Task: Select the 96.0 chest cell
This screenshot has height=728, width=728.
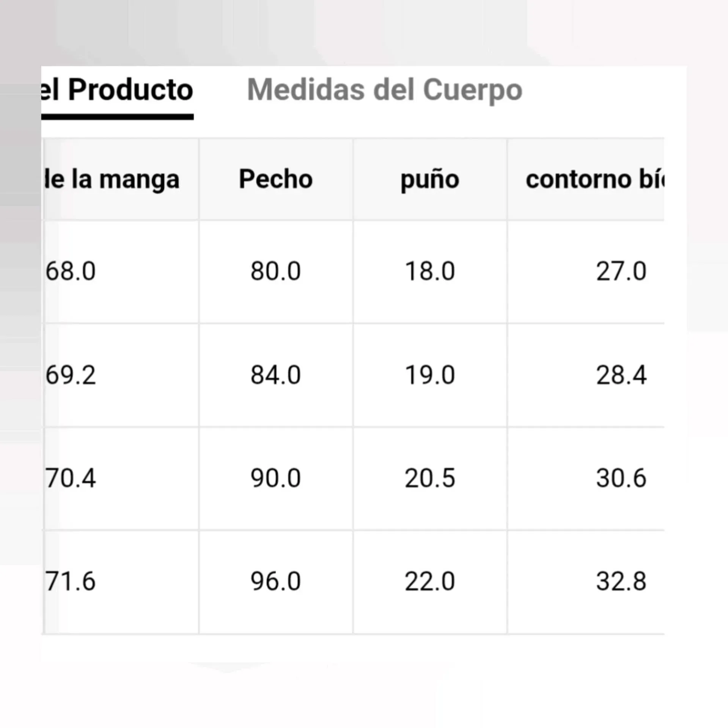Action: (276, 582)
